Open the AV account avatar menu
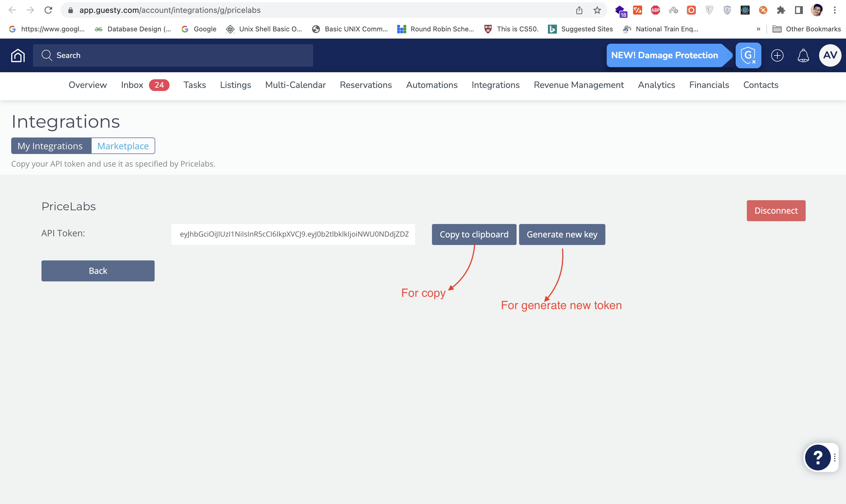The image size is (846, 504). point(830,55)
